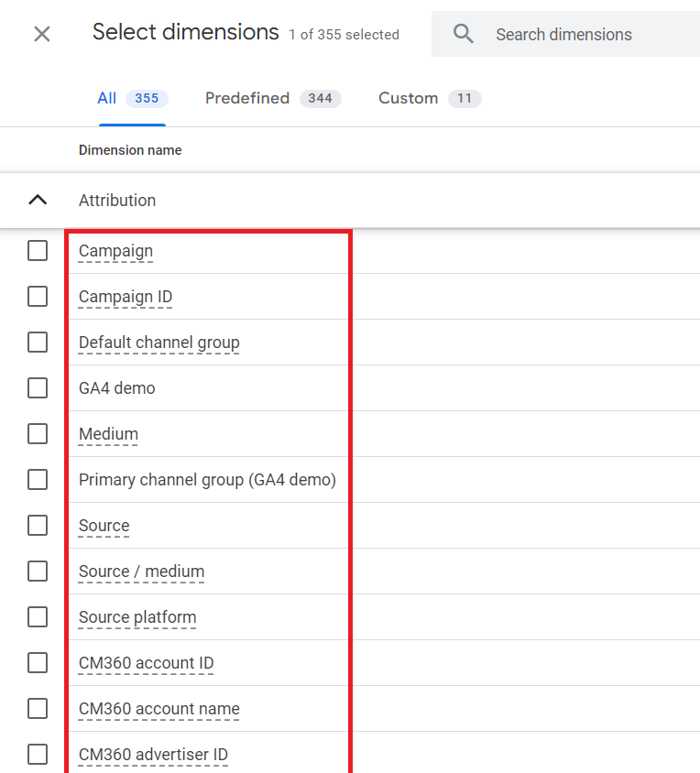Click the search magnifier icon
This screenshot has width=700, height=773.
click(464, 35)
